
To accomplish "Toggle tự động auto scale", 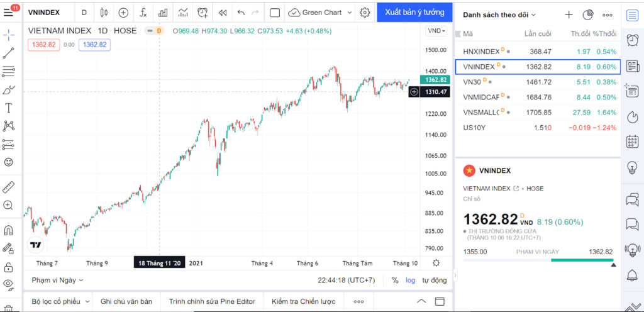I will tap(434, 281).
